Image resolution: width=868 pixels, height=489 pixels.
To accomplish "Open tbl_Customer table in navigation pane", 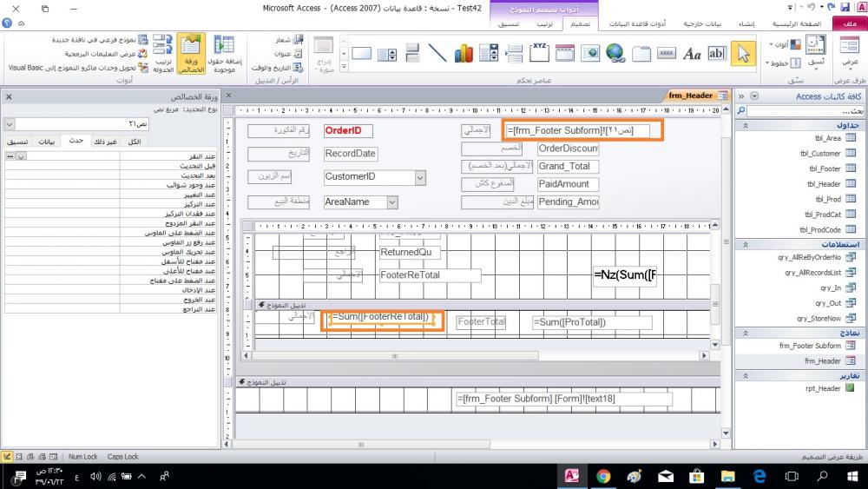I will click(x=827, y=154).
